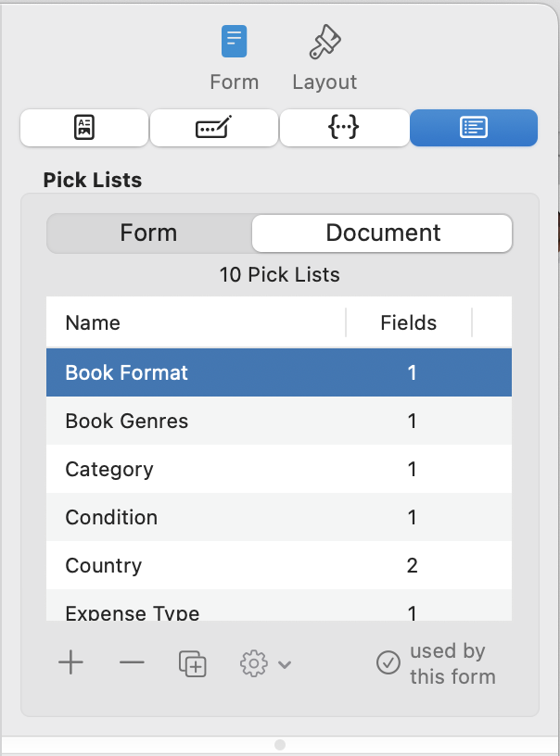This screenshot has height=756, width=560.
Task: Open the Form inspector icon
Action: pos(234,43)
